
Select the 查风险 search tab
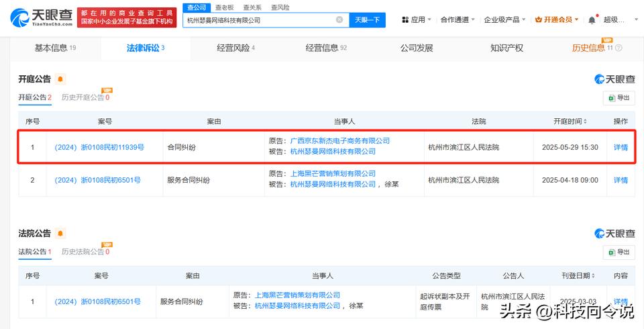click(x=280, y=7)
